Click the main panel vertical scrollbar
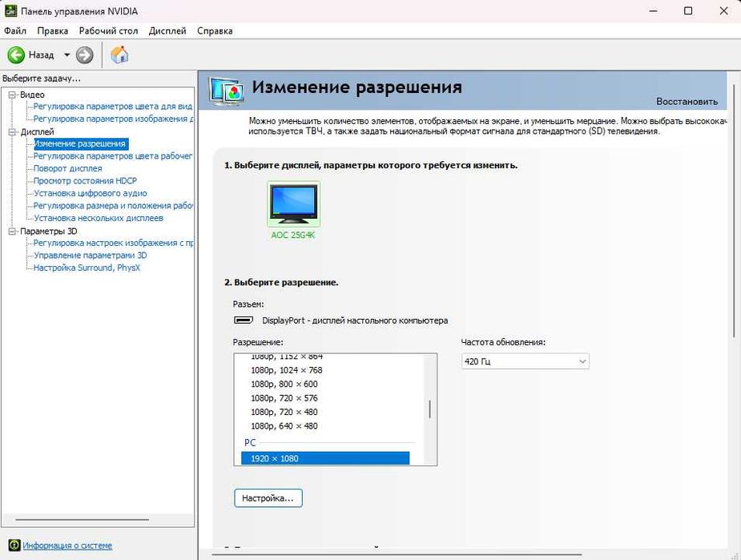Screen dimensions: 741x560 [x=734, y=212]
